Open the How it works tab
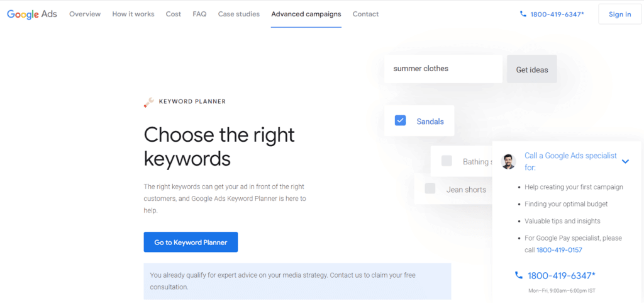This screenshot has height=303, width=644. (133, 14)
